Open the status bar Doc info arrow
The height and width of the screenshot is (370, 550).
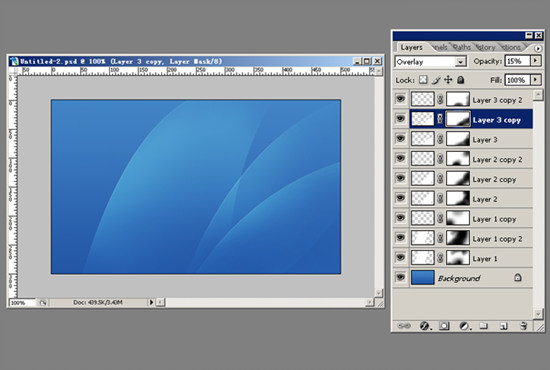[151, 302]
